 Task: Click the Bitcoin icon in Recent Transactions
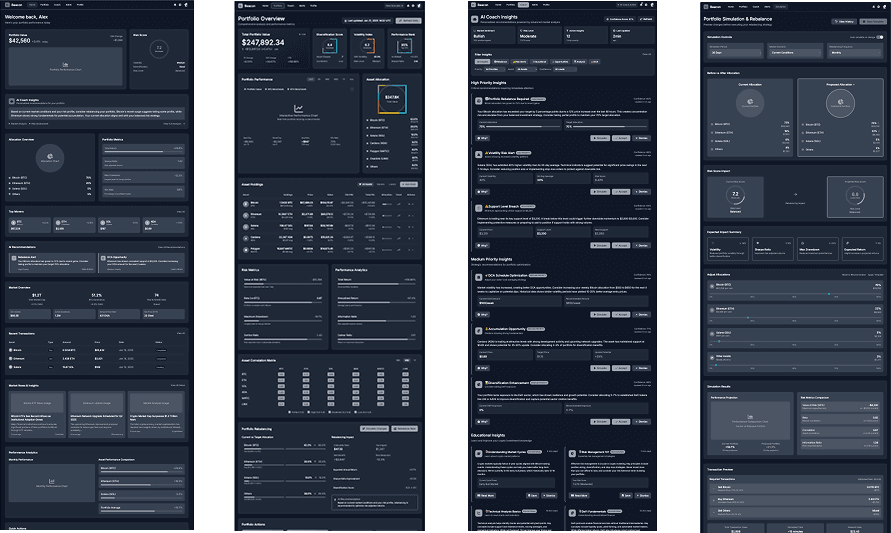(x=11, y=350)
